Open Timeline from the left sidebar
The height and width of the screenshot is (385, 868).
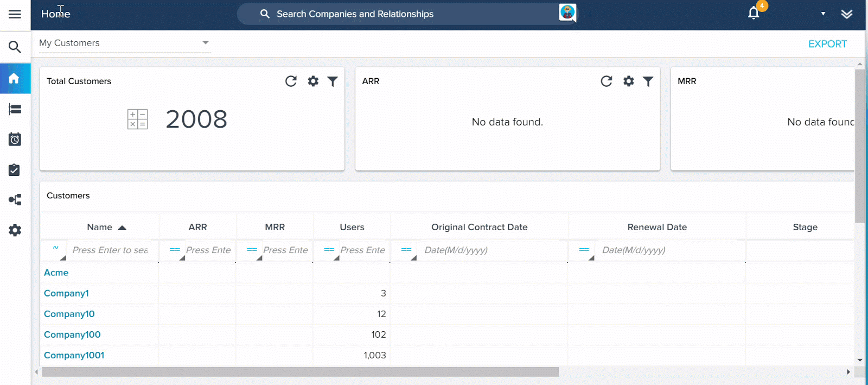coord(15,140)
